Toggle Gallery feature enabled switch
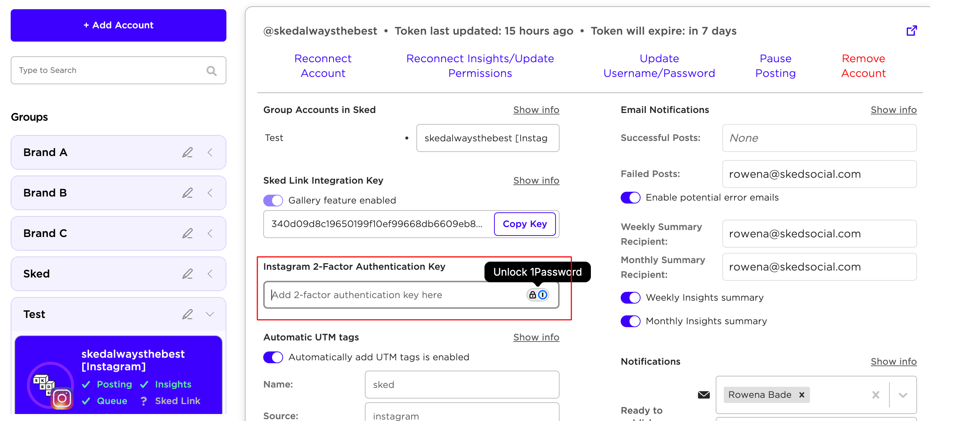980x421 pixels. (x=273, y=201)
